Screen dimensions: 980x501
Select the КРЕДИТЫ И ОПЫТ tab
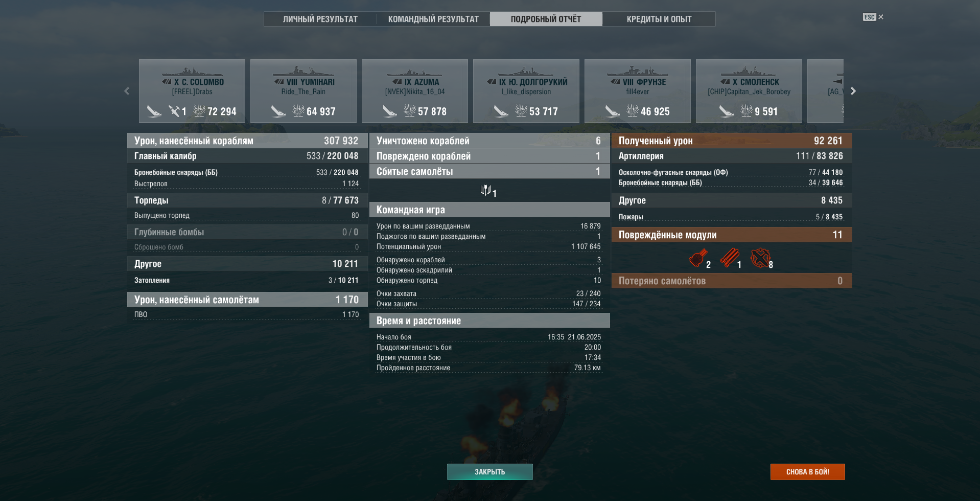[x=659, y=19]
